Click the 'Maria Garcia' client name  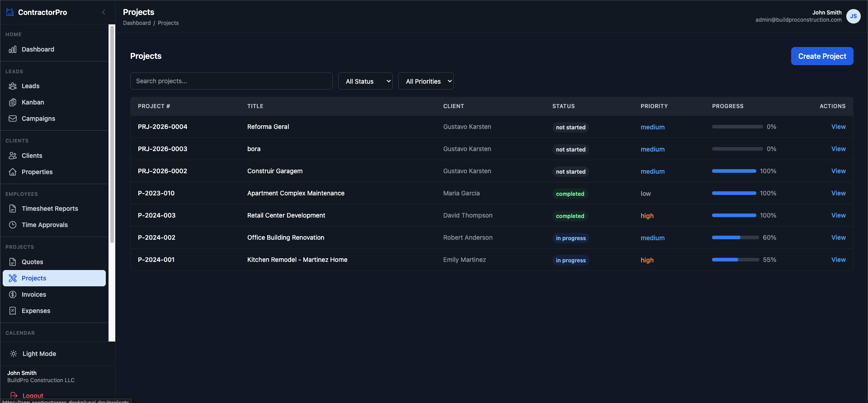[x=461, y=193]
